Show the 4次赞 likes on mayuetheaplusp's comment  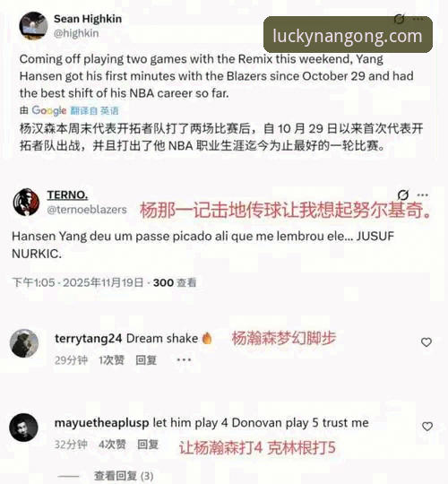pos(112,445)
